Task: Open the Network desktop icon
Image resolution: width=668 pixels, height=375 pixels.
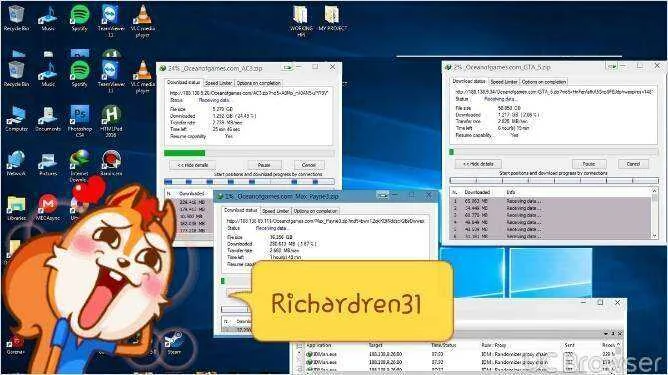Action: pos(16,163)
